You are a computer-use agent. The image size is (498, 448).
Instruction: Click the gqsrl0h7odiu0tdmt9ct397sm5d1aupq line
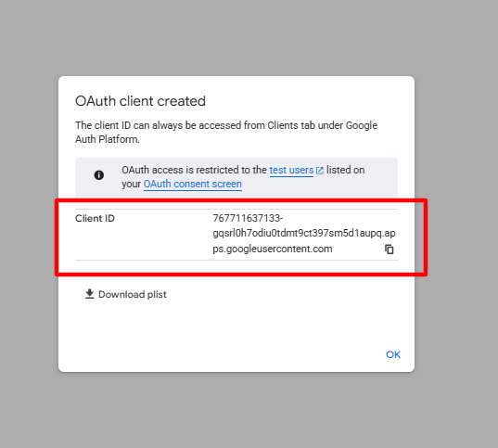304,233
